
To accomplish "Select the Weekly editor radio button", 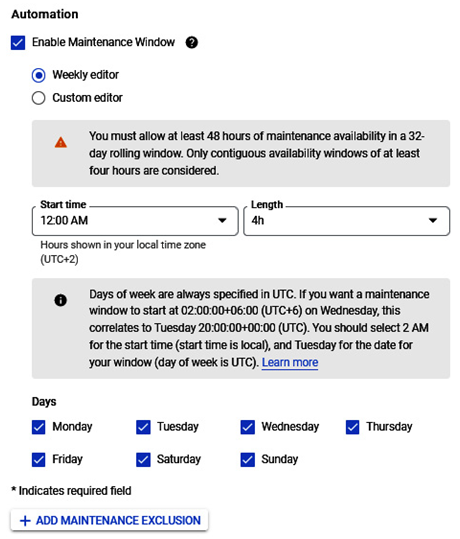I will point(39,75).
